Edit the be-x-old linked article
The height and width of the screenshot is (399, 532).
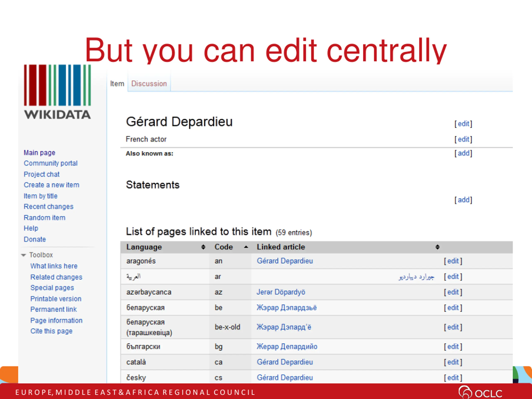pyautogui.click(x=453, y=327)
